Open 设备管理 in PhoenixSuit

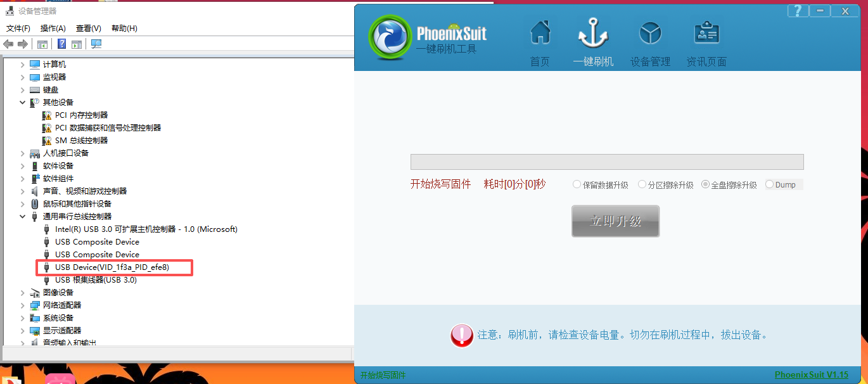(651, 38)
